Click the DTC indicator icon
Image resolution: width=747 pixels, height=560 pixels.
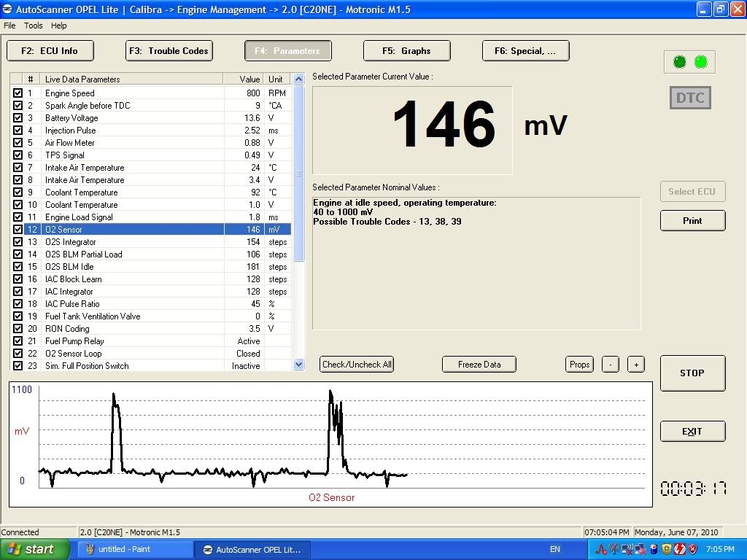[x=689, y=98]
